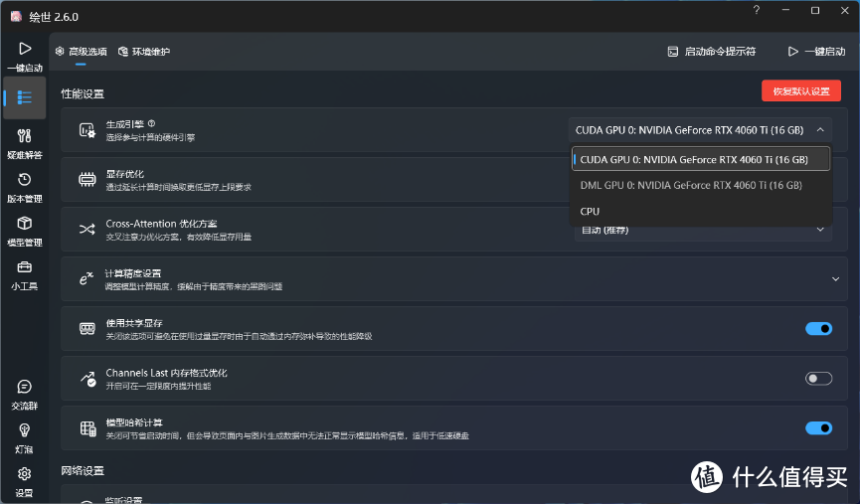Expand the 计算精度设置 section chevron
This screenshot has width=860, height=504.
(x=835, y=279)
